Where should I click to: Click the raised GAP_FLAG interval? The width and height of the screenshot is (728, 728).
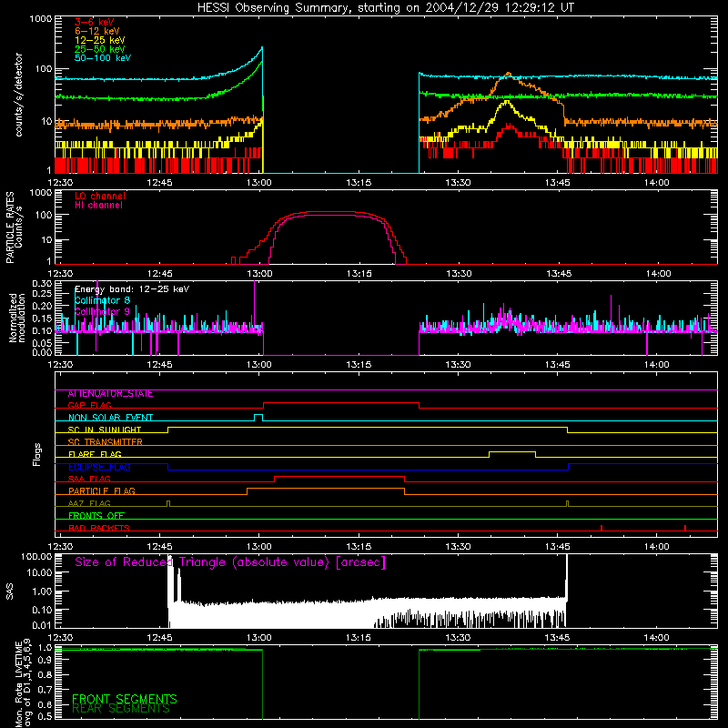pos(341,403)
